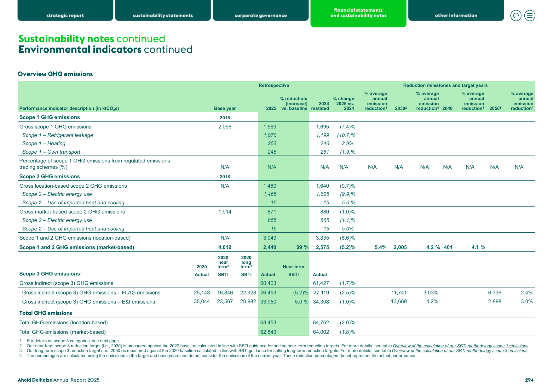Switch to the strategic report tab
This screenshot has width=553, height=392.
tap(65, 10)
